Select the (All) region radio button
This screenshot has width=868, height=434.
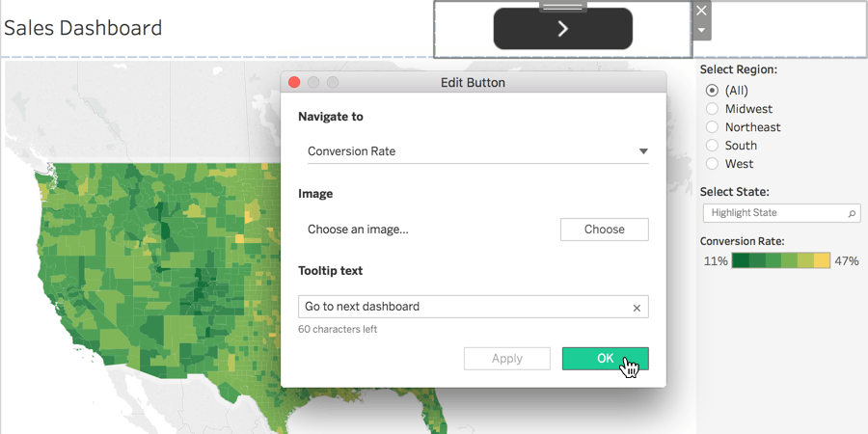point(712,91)
